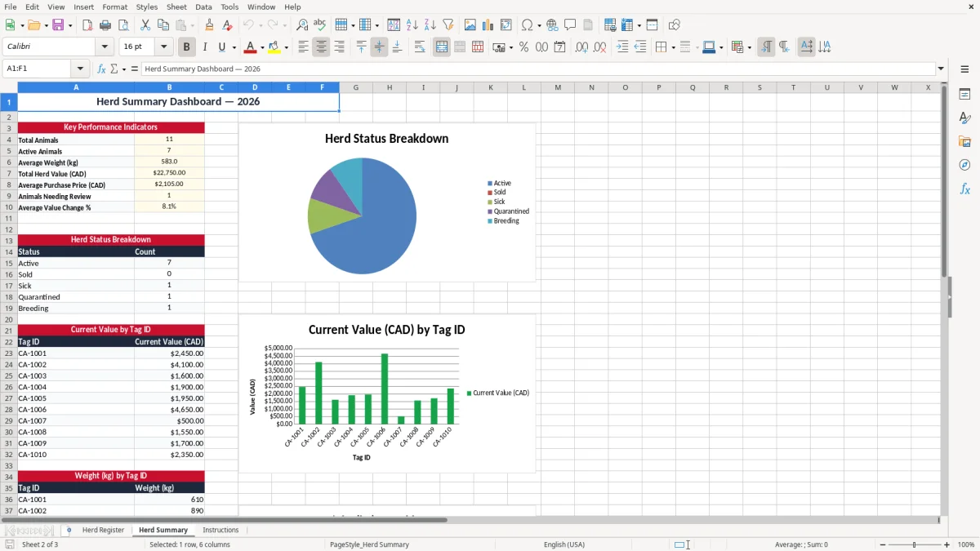980x551 pixels.
Task: Format selection as percent
Action: pyautogui.click(x=523, y=47)
